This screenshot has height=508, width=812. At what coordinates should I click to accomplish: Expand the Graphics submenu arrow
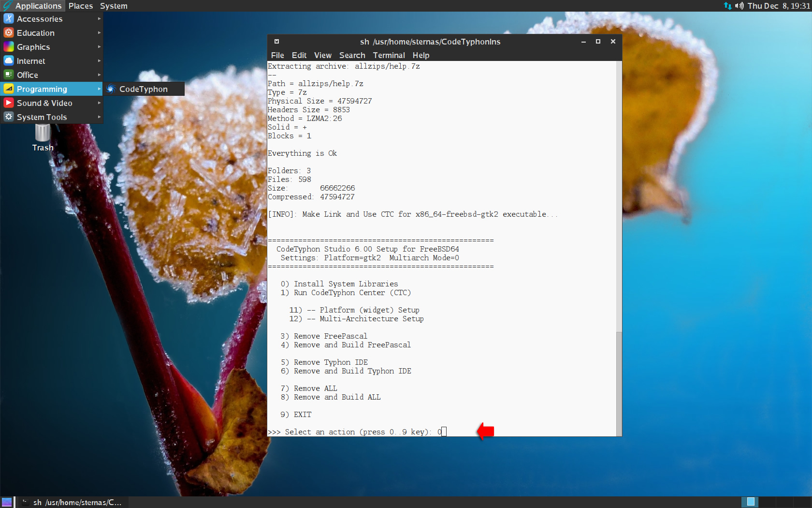[99, 47]
